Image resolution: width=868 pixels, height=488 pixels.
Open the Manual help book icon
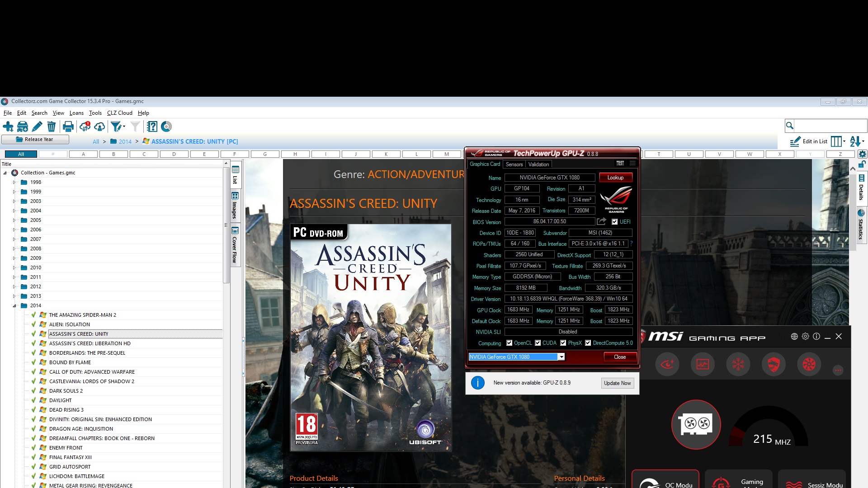point(152,127)
